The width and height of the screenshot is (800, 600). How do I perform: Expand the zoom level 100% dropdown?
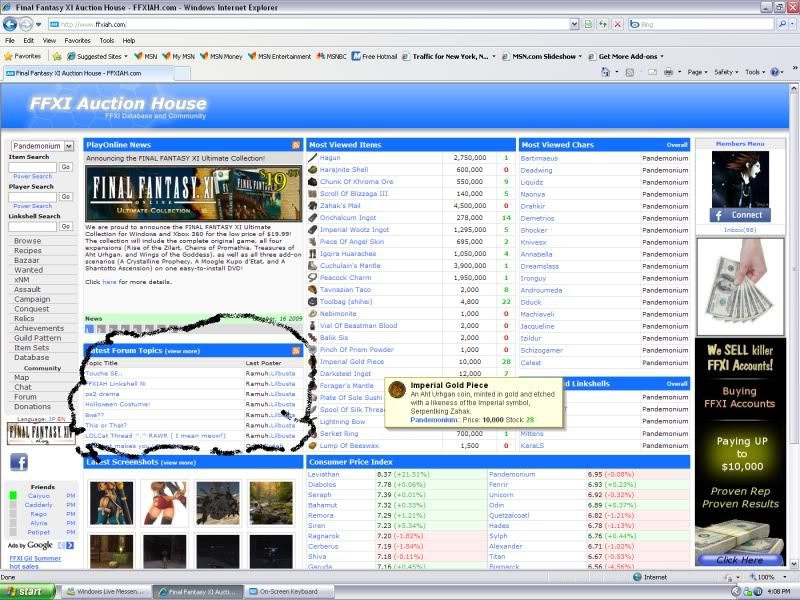click(768, 577)
